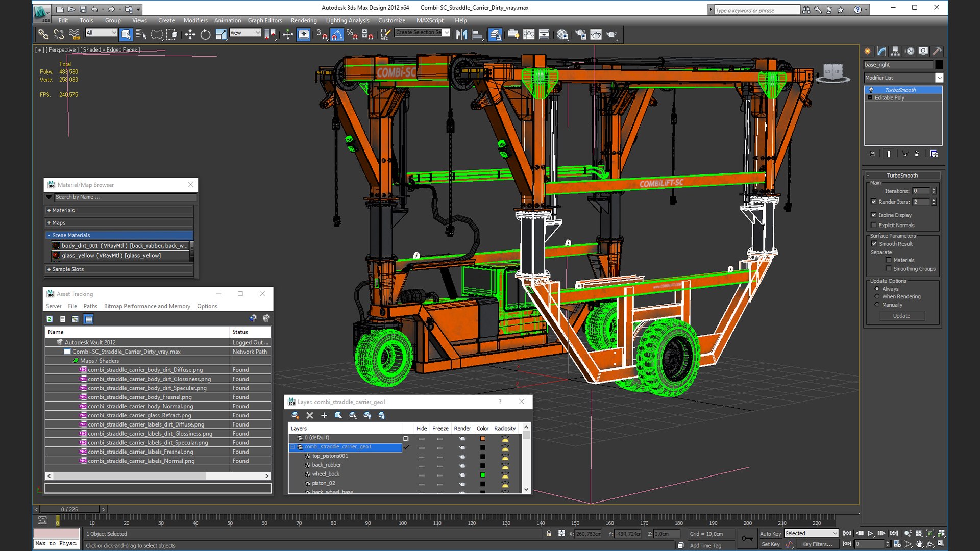Viewport: 980px width, 551px height.
Task: Open Curve Editor from main toolbar
Action: pyautogui.click(x=529, y=34)
